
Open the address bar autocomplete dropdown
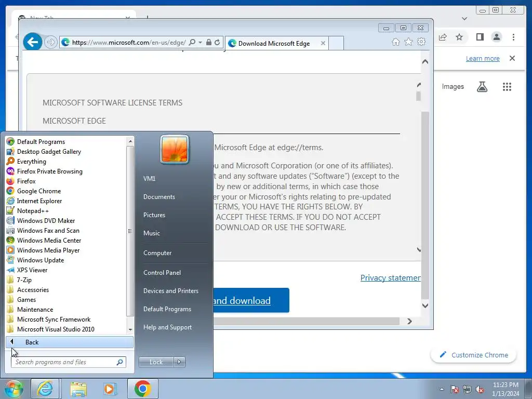[200, 43]
